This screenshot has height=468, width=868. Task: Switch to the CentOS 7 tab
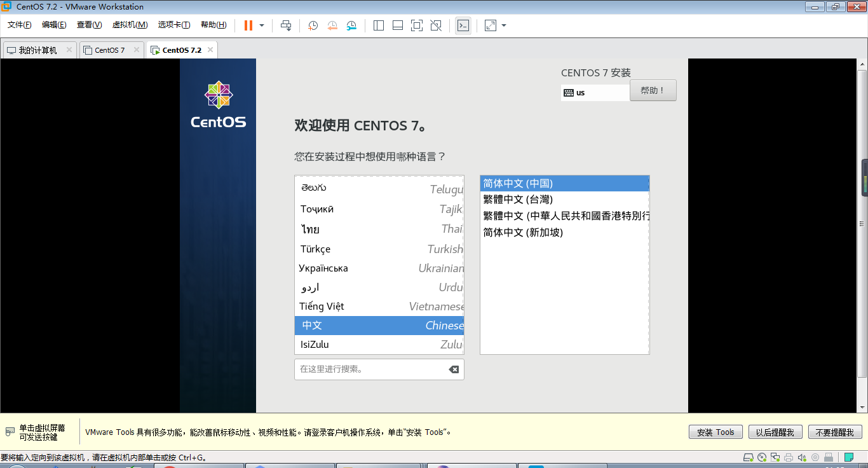tap(110, 50)
